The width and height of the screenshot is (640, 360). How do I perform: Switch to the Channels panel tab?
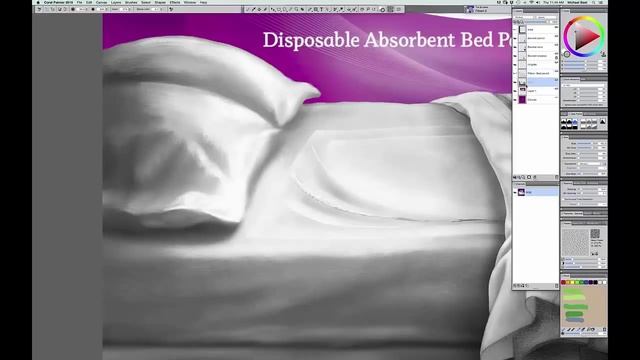point(520,184)
